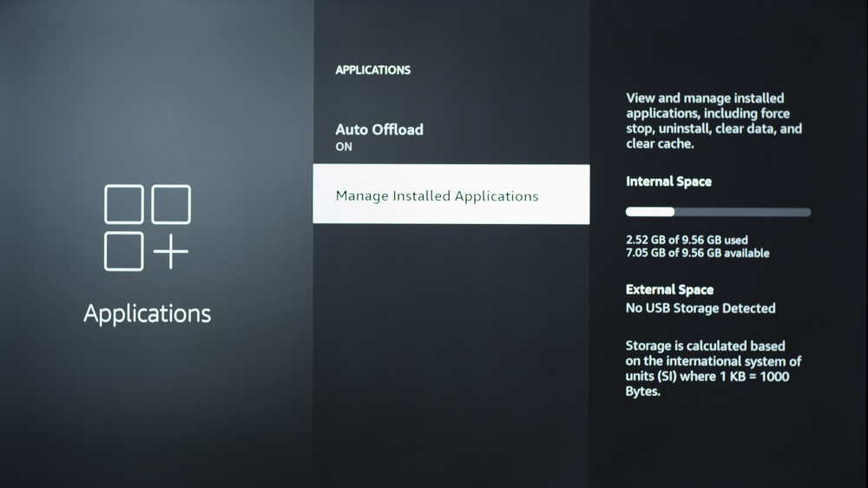Click the top-right square of the Applications icon
The height and width of the screenshot is (488, 868).
(x=171, y=205)
